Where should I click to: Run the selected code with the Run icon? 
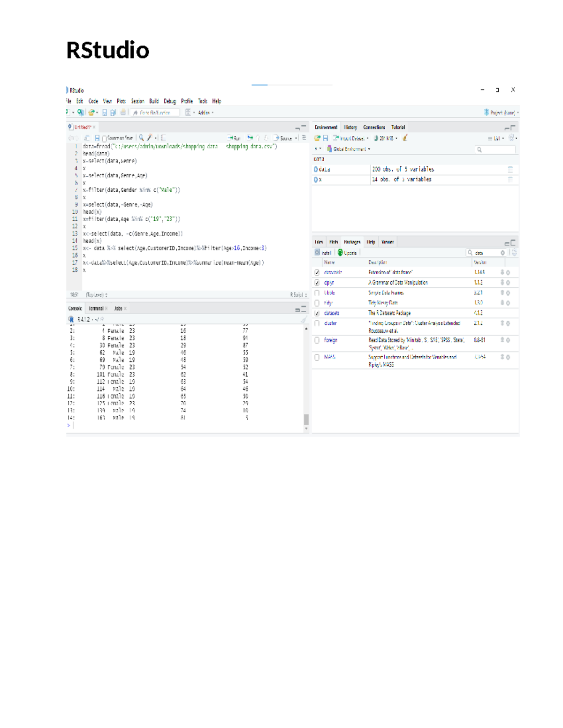pos(235,138)
